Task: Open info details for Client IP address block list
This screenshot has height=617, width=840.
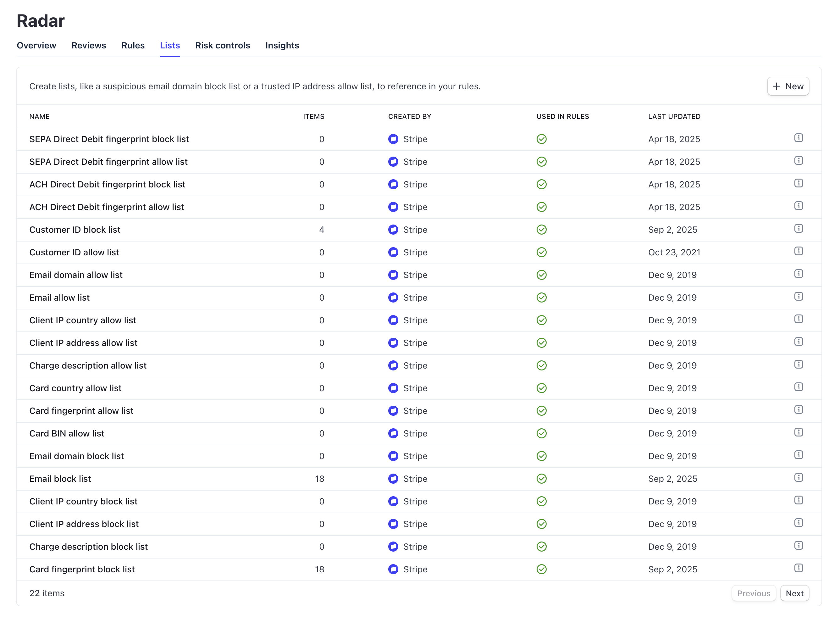Action: pyautogui.click(x=799, y=523)
